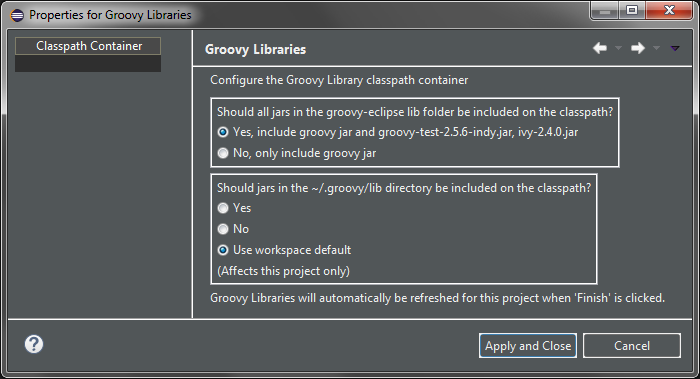Select Classpath Container in left pane

88,46
